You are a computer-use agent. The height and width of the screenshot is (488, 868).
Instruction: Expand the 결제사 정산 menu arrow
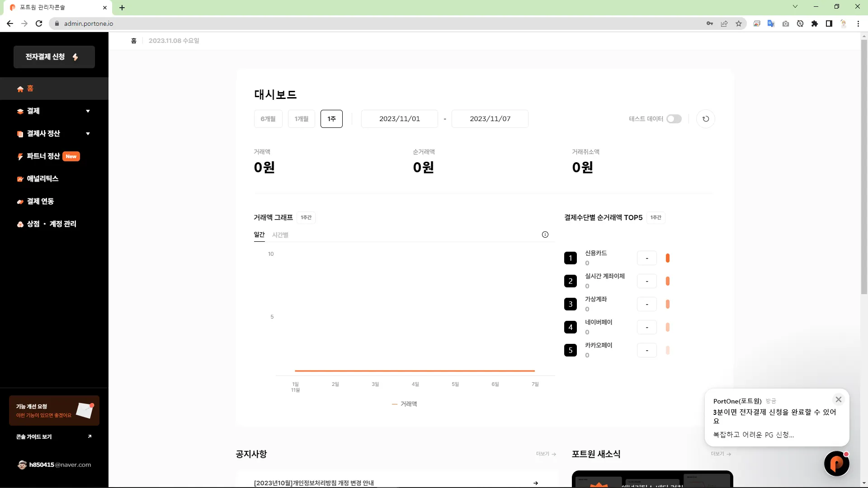pos(88,134)
